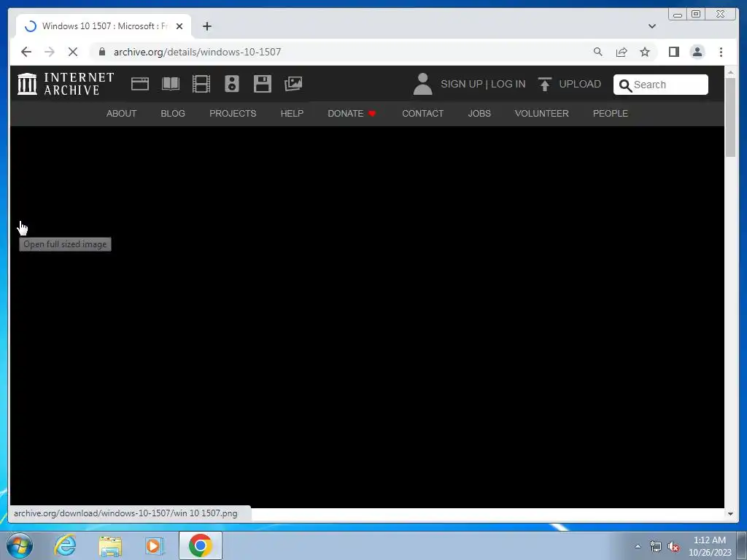Click the Upload arrow icon
The image size is (747, 560).
click(544, 84)
